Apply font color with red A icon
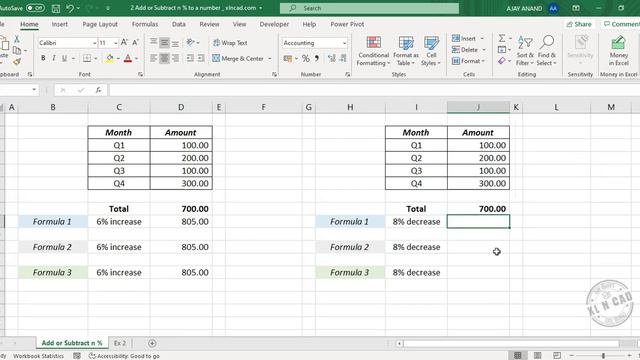The height and width of the screenshot is (360, 640). [x=128, y=59]
